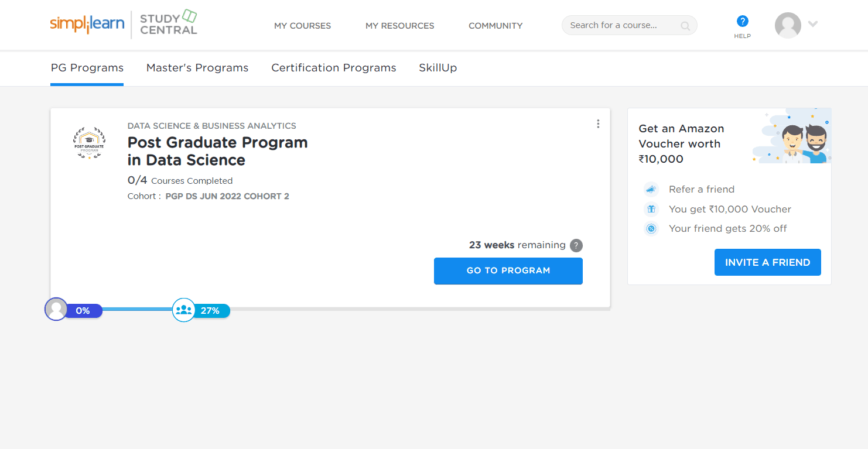This screenshot has height=449, width=868.
Task: Click the Post Graduate Program badge
Action: [x=89, y=143]
